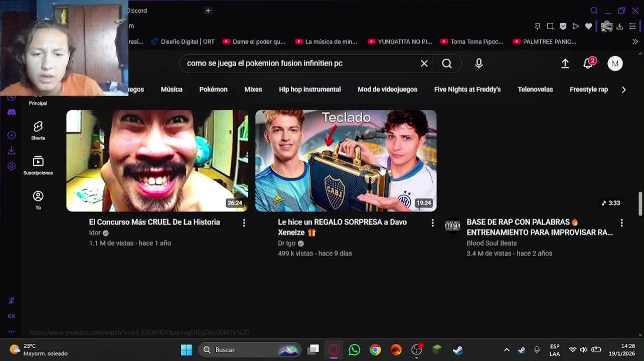This screenshot has height=361, width=644.
Task: Open WhatsApp from the taskbar
Action: [x=355, y=350]
